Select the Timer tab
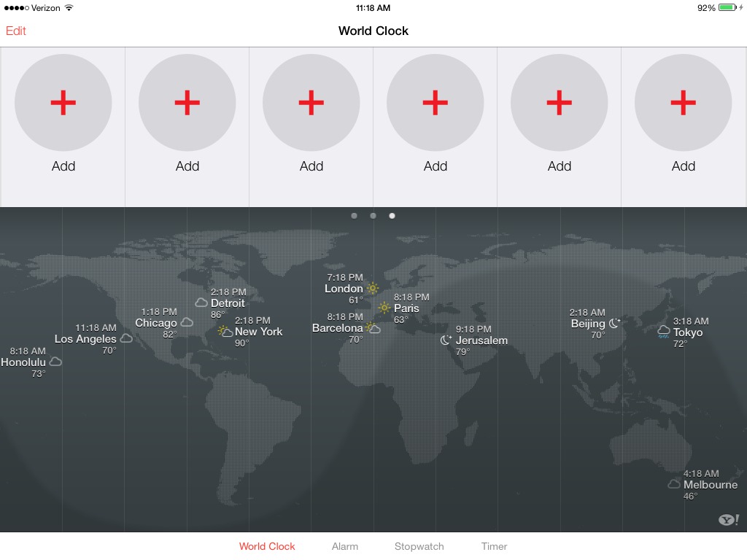 pyautogui.click(x=494, y=546)
